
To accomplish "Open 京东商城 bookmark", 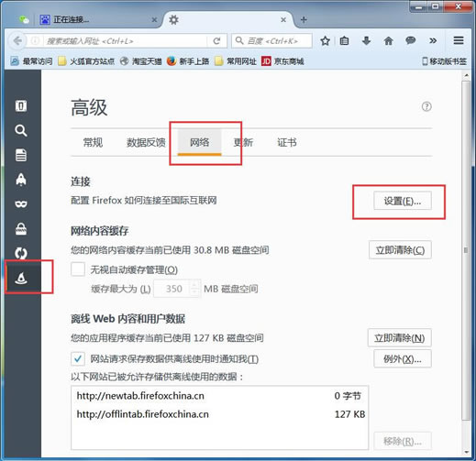I will click(282, 61).
